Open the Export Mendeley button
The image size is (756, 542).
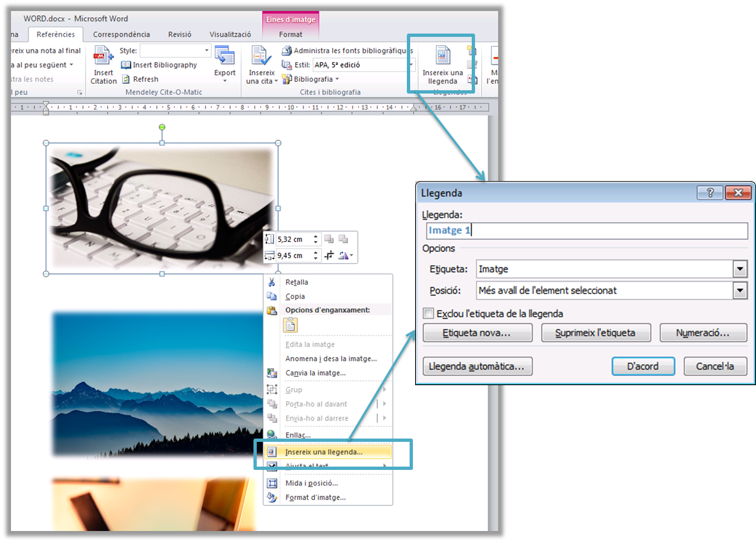[225, 65]
